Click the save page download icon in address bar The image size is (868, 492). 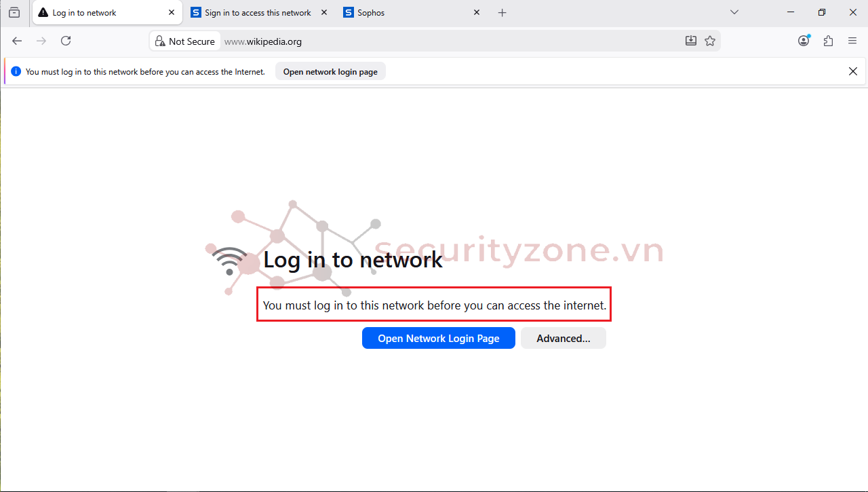(691, 41)
